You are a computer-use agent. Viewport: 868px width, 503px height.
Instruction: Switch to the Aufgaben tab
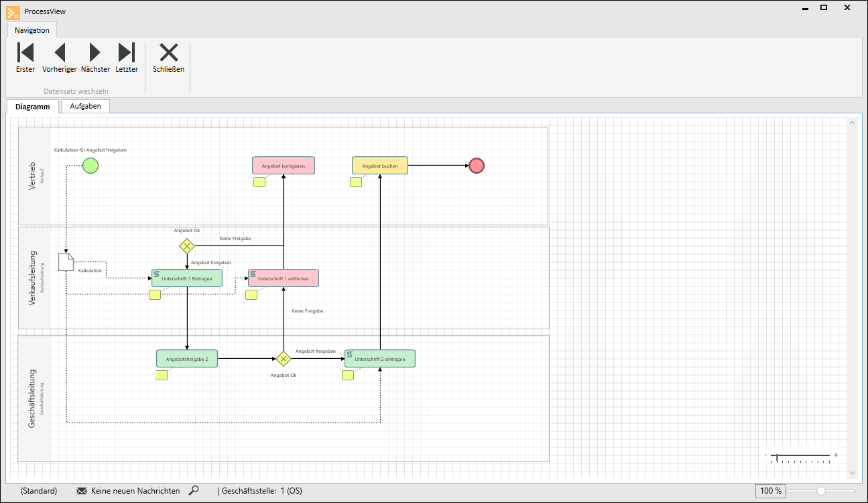coord(85,106)
